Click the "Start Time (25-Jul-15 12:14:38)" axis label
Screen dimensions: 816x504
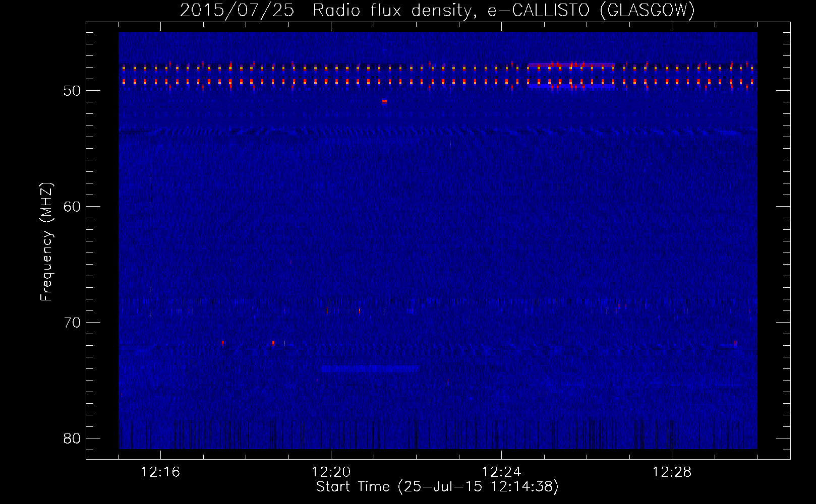click(437, 487)
